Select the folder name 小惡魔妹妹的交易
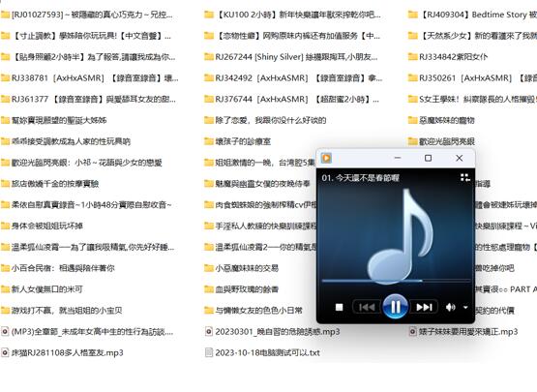This screenshot has height=392, width=537. click(x=247, y=268)
